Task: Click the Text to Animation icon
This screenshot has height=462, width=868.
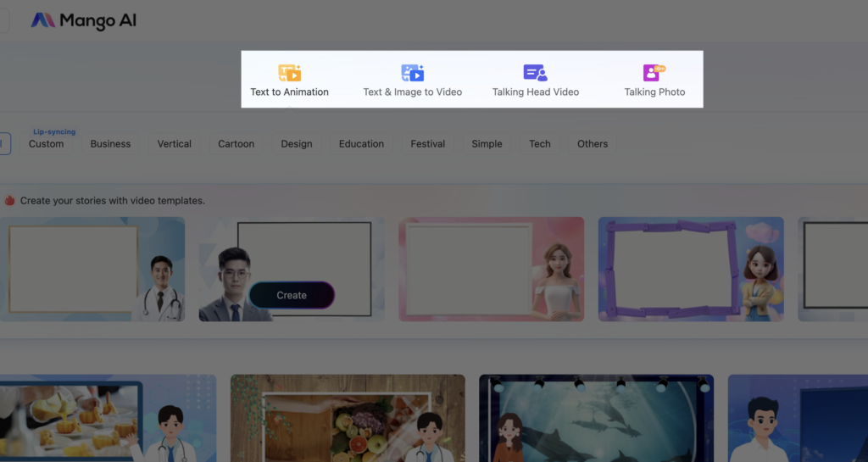Action: coord(289,73)
